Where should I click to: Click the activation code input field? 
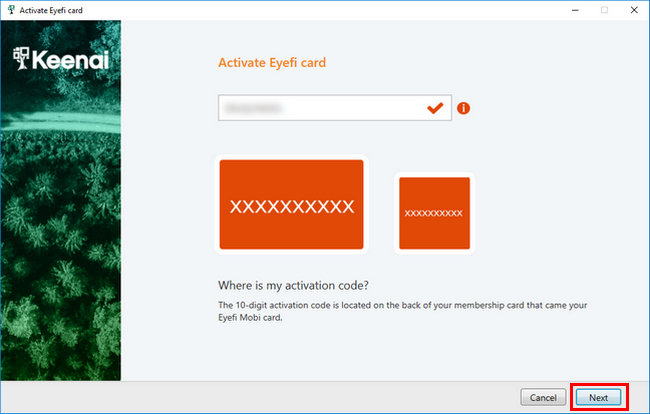335,108
